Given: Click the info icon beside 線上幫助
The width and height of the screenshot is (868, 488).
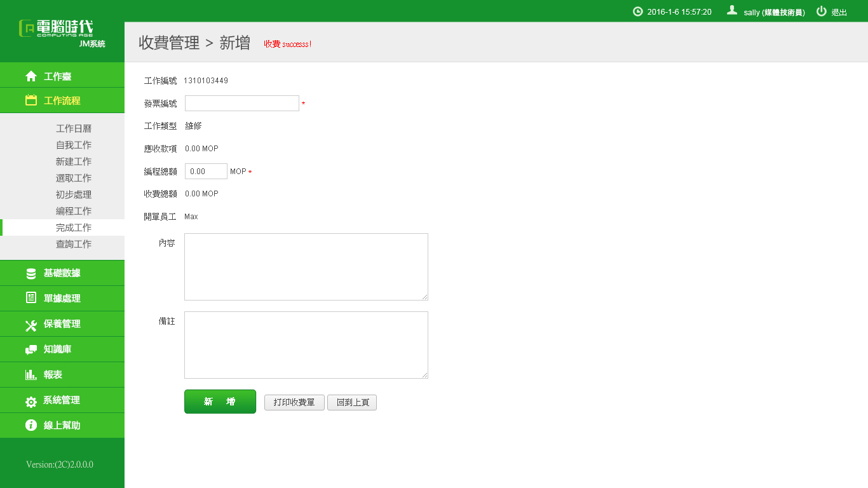Looking at the screenshot, I should click(x=31, y=426).
